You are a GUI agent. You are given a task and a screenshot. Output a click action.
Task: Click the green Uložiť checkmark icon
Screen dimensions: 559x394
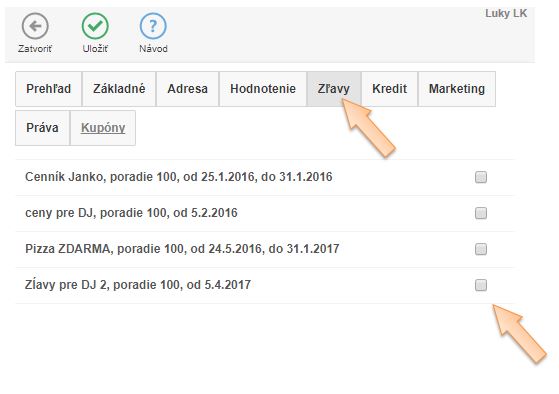click(x=95, y=26)
